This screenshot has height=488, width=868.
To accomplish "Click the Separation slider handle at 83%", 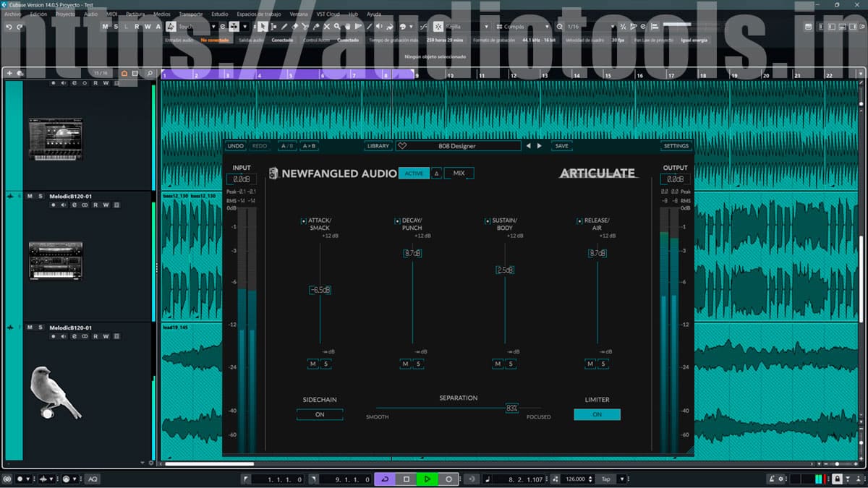I will point(512,408).
